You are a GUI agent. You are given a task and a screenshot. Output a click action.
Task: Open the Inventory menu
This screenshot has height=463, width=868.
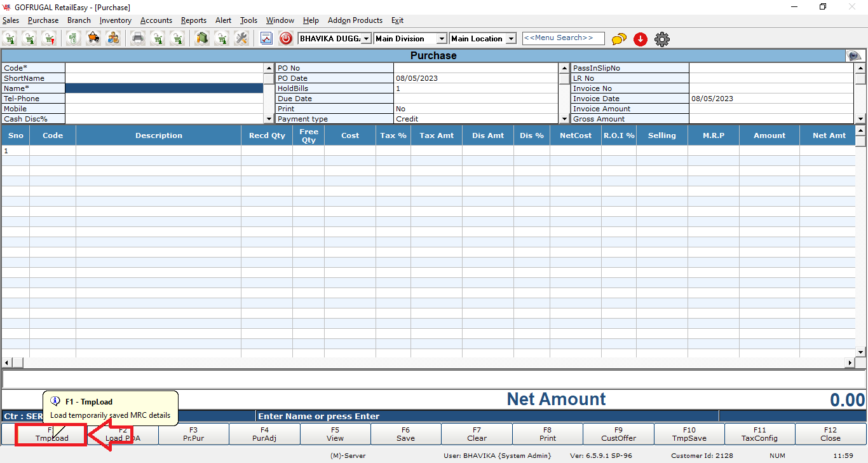(115, 20)
